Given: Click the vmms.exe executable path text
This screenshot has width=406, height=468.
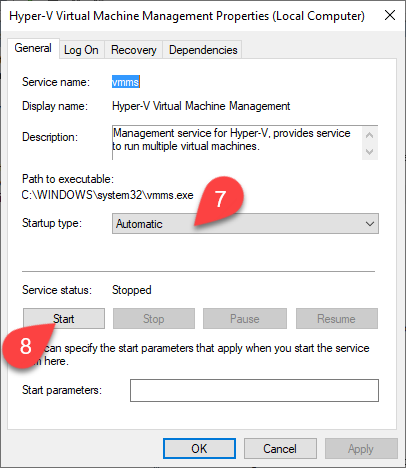Looking at the screenshot, I should [x=107, y=195].
